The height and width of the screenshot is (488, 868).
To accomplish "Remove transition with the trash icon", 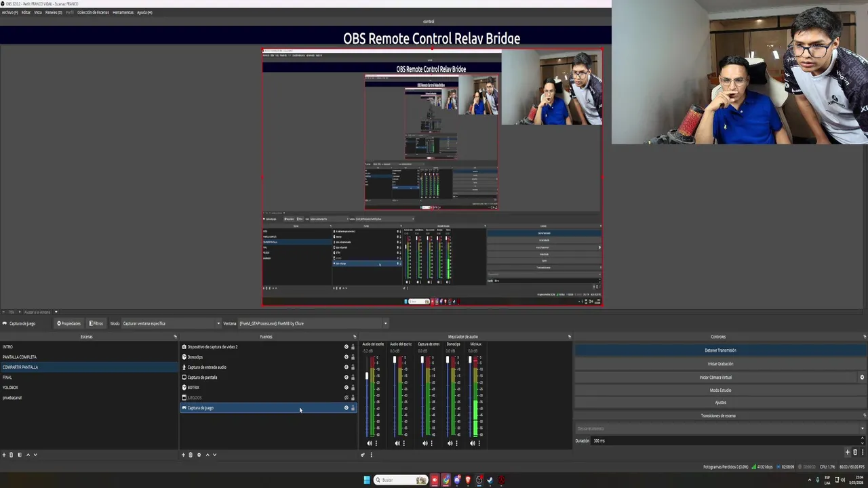I will pyautogui.click(x=855, y=452).
